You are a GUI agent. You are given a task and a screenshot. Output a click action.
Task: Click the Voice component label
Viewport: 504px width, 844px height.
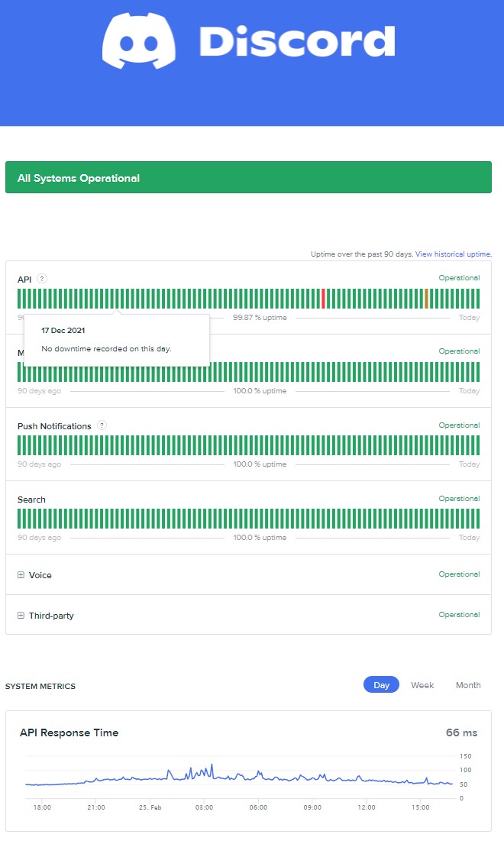coord(40,575)
